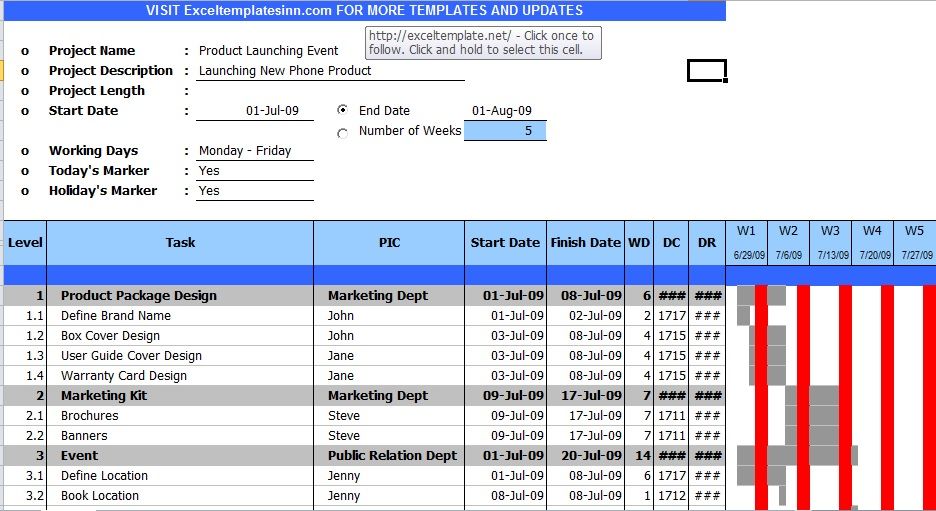Click the Task column header
This screenshot has height=511, width=936.
[180, 242]
